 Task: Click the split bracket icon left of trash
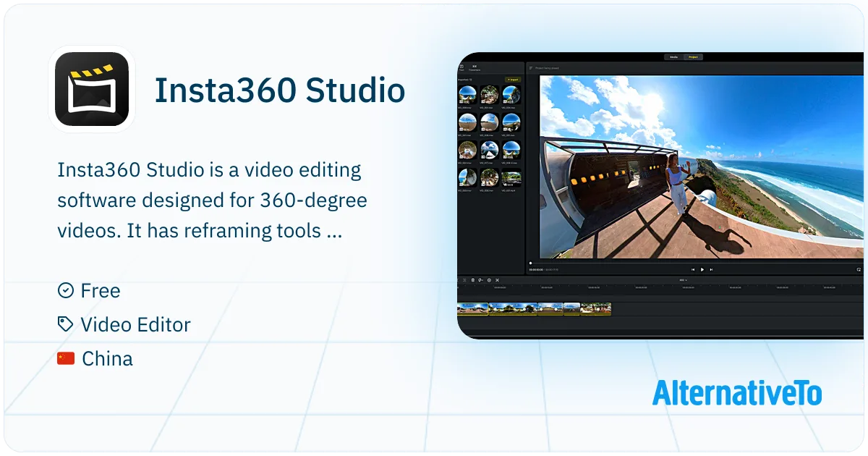[465, 279]
